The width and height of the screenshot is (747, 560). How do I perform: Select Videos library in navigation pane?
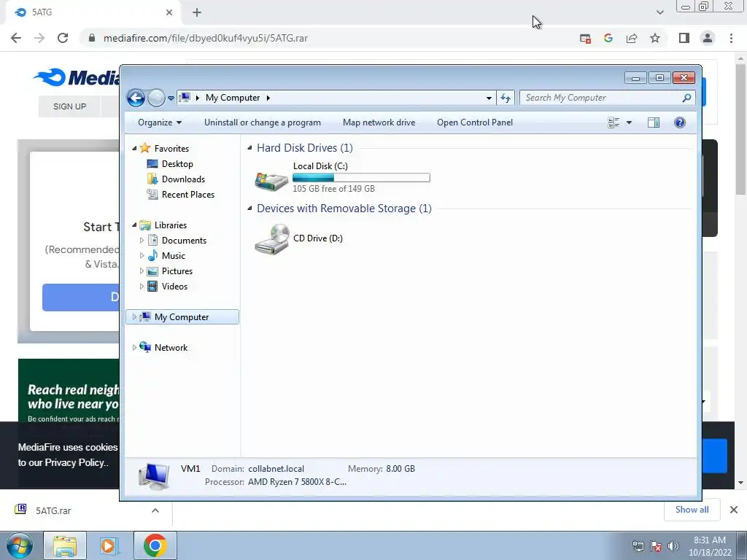pos(174,286)
